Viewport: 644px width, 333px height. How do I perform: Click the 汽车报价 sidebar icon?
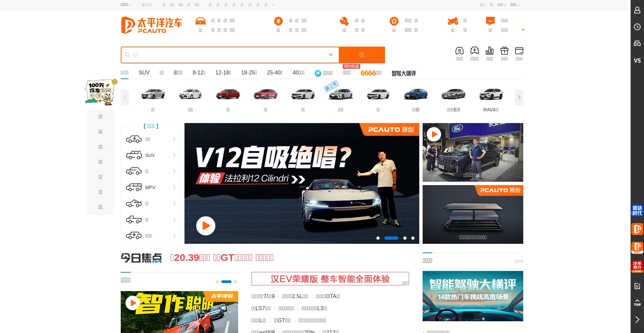[637, 267]
